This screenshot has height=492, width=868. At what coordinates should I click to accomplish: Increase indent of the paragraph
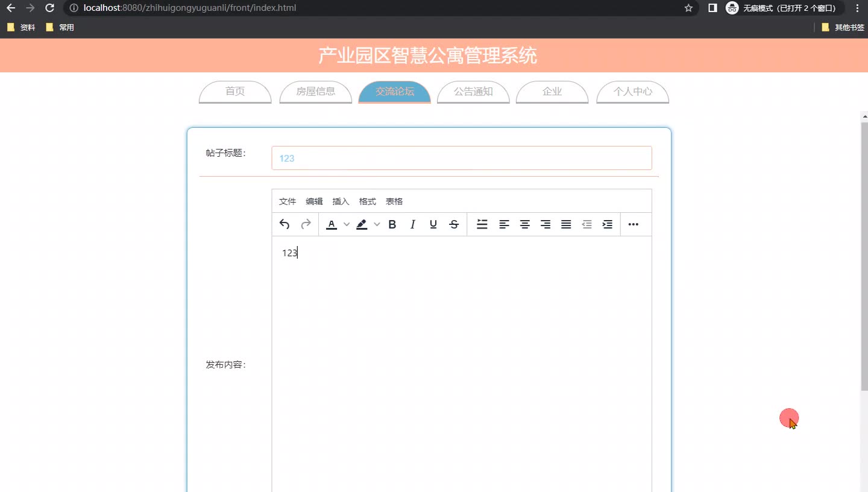608,224
